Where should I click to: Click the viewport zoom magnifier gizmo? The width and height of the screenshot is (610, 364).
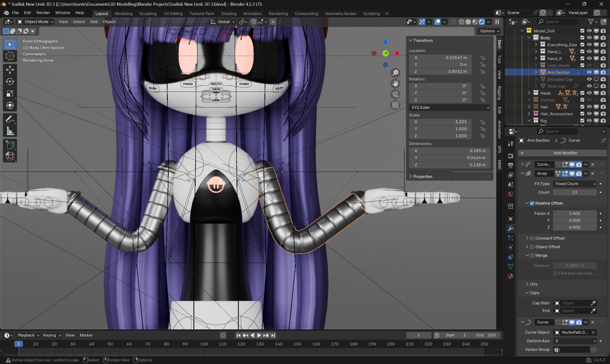395,73
